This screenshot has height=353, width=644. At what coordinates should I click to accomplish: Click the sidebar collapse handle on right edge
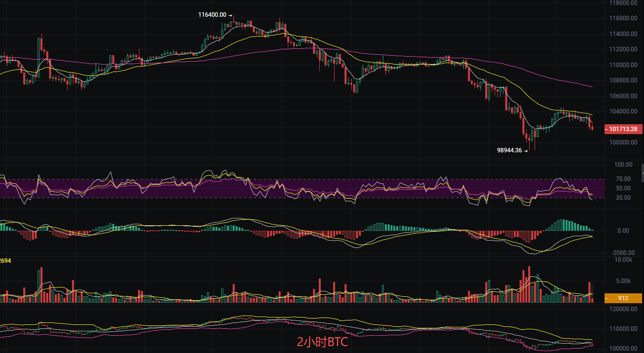642,172
